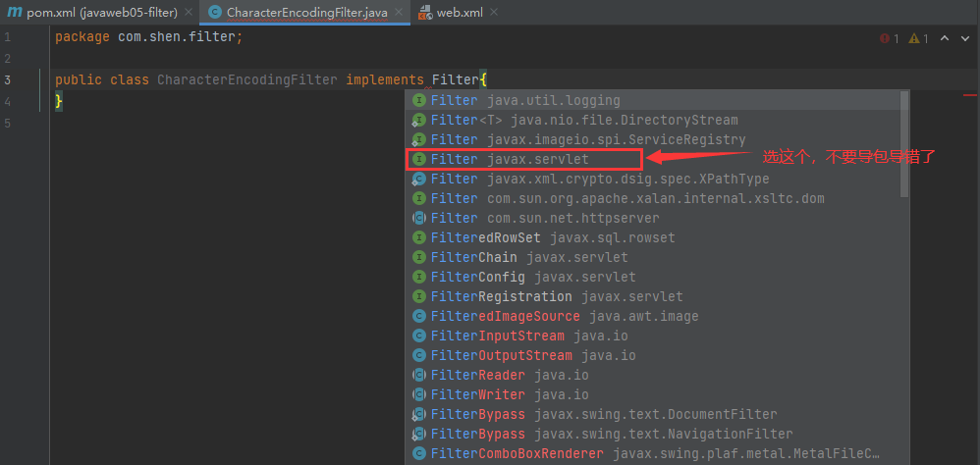Click interface icon of FilterRegistration
The image size is (980, 465).
coord(419,296)
